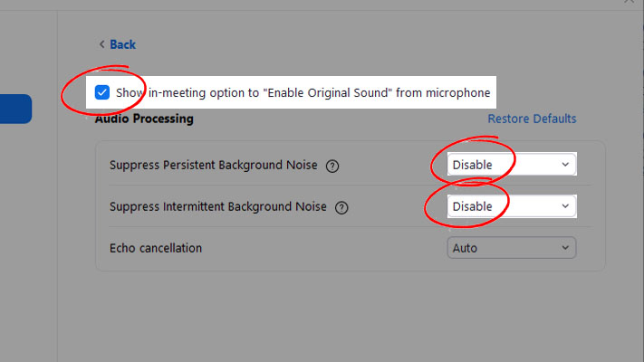The image size is (644, 362).
Task: Click the Echo cancellation label text
Action: click(x=156, y=247)
